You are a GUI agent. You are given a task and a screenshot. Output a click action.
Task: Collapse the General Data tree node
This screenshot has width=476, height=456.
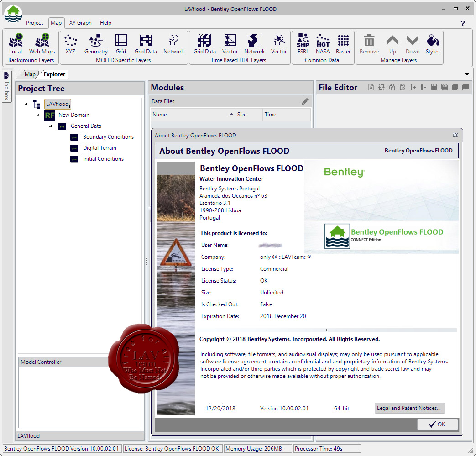coord(50,126)
